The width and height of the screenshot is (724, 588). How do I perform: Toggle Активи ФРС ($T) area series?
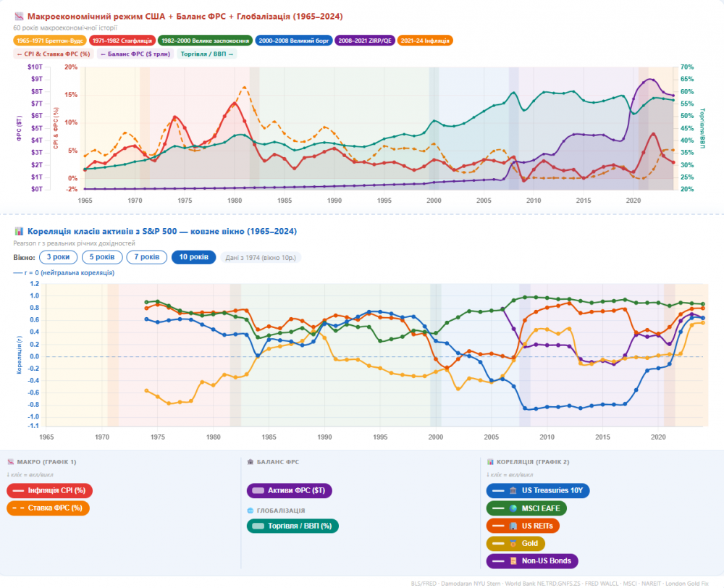click(x=289, y=490)
